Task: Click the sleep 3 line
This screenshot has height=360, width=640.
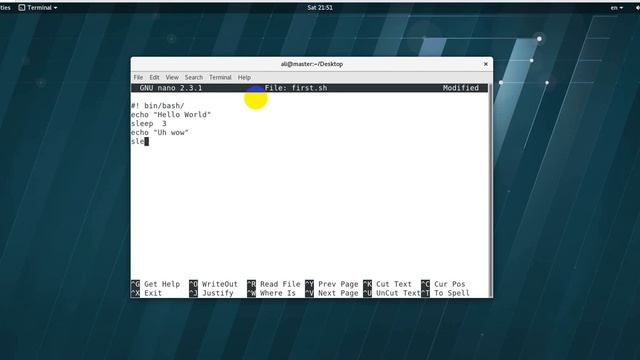Action: [x=149, y=124]
